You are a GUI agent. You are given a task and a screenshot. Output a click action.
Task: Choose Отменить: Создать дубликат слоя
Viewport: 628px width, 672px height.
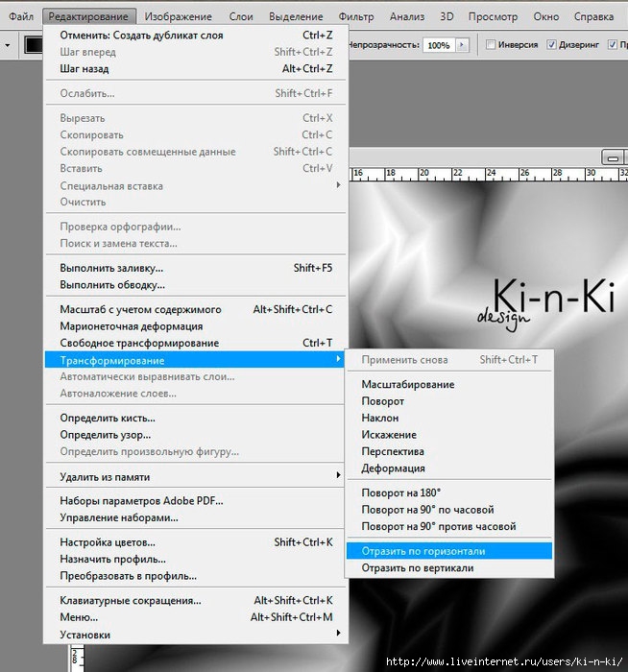coord(196,36)
